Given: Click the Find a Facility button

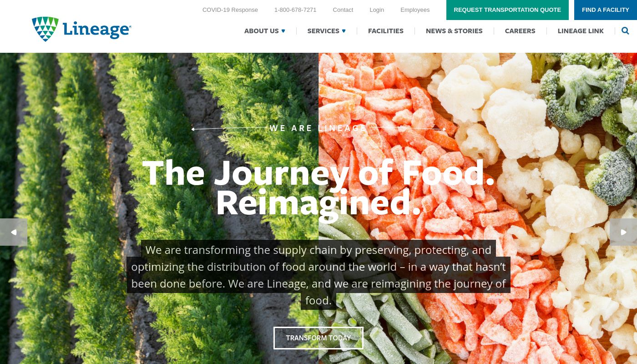Looking at the screenshot, I should coord(606,10).
